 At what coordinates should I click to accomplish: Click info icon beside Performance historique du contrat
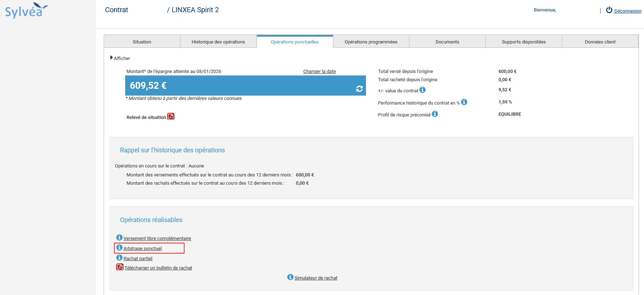point(464,102)
